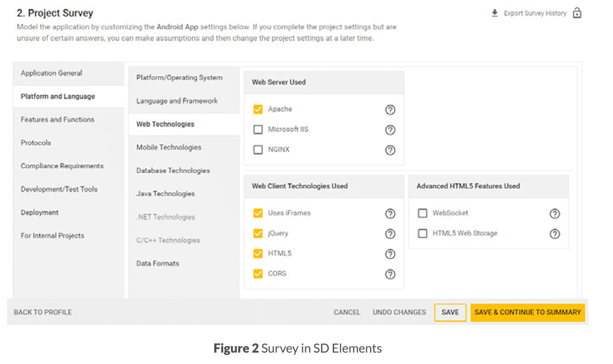
Task: Uncheck the HTML5 checkbox
Action: click(258, 254)
